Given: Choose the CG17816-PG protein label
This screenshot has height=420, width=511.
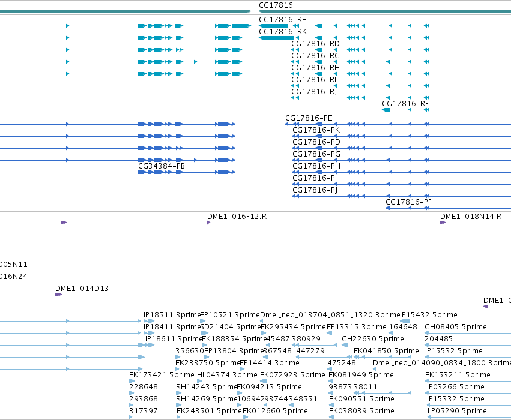Looking at the screenshot, I should tap(316, 154).
